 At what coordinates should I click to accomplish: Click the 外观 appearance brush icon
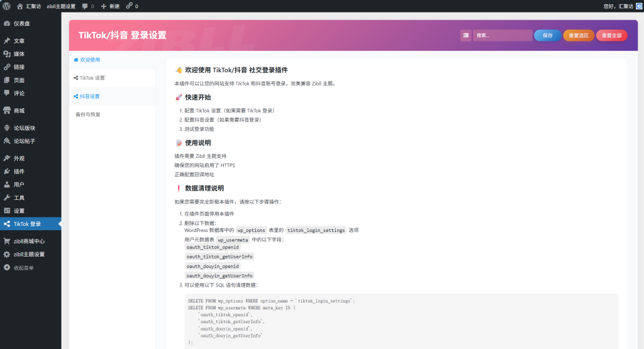(x=7, y=158)
